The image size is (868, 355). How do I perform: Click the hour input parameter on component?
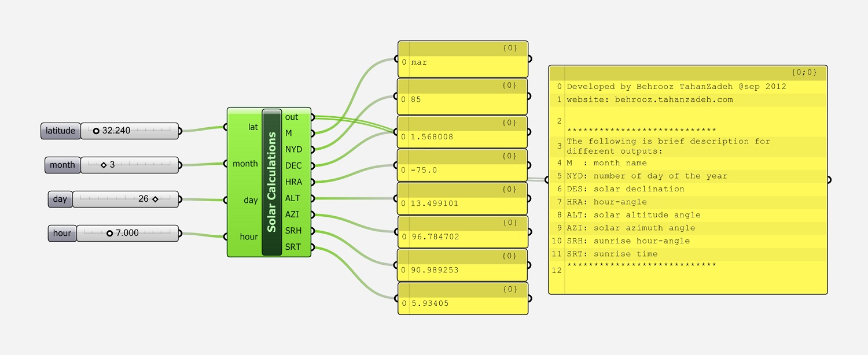(249, 236)
